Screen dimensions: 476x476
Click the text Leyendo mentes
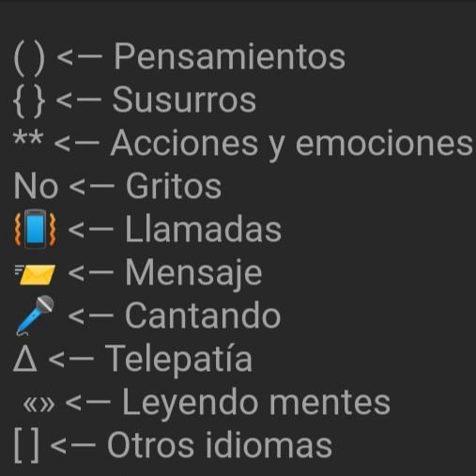[256, 404]
